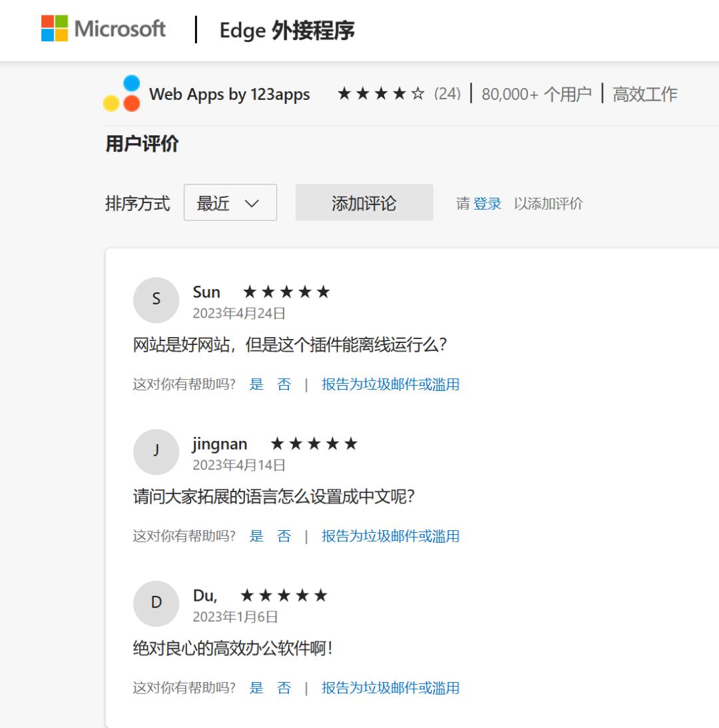Viewport: 719px width, 728px height.
Task: Mark Sun's review as helpful with 是
Action: click(256, 384)
